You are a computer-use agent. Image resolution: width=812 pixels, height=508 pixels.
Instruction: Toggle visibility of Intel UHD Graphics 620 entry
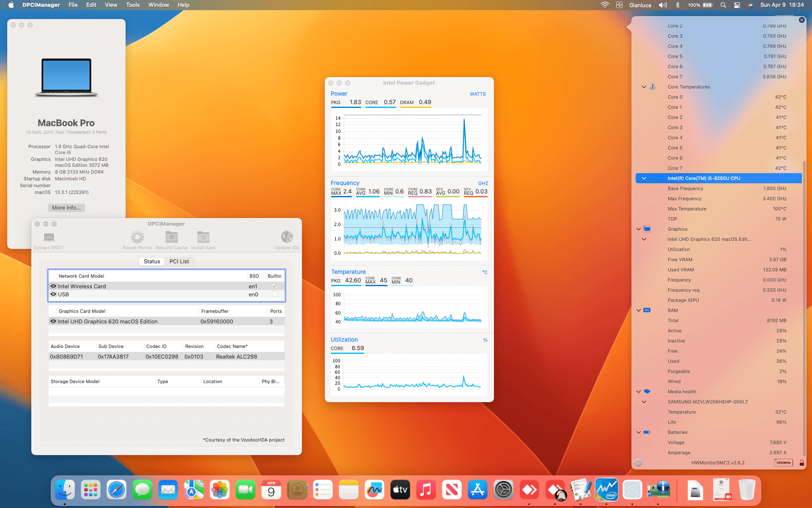(x=53, y=321)
